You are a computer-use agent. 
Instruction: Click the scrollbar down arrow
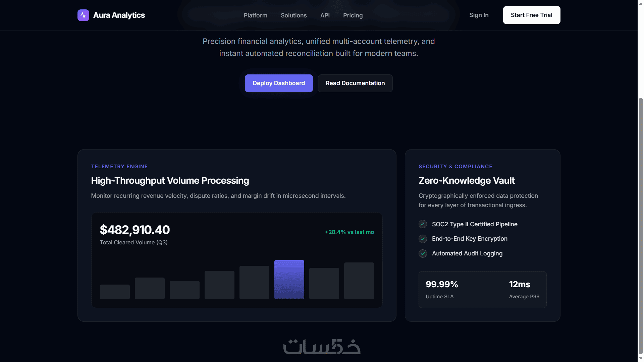641,358
